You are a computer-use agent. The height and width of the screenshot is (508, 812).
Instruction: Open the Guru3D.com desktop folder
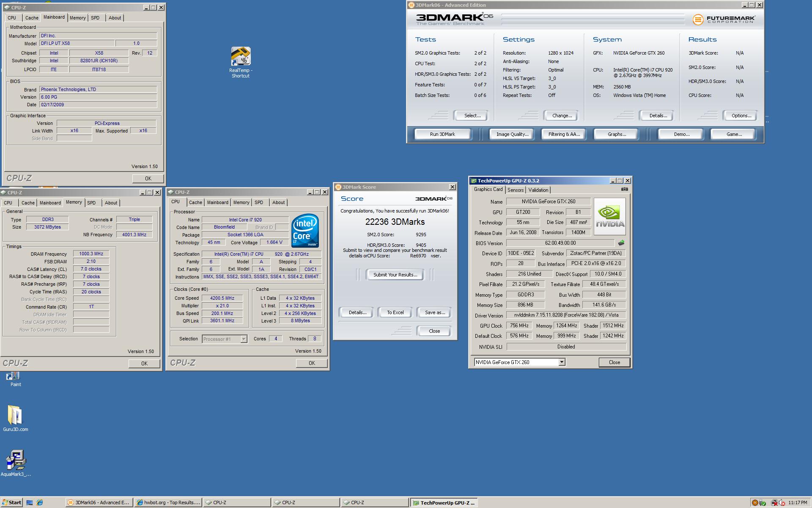click(15, 418)
